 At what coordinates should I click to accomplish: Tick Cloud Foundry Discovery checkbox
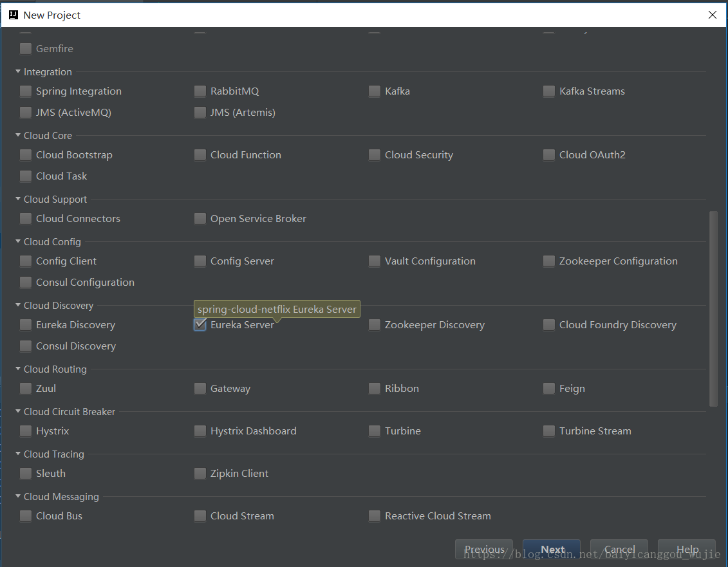click(x=549, y=324)
